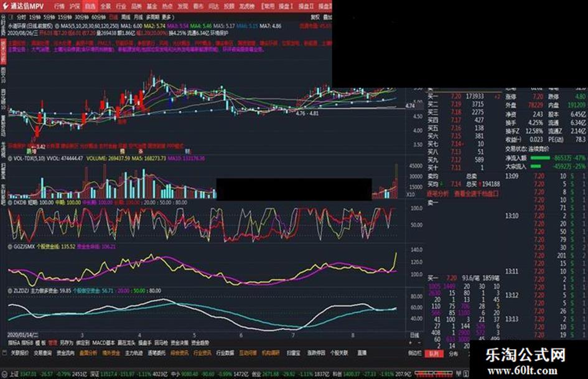The height and width of the screenshot is (379, 588).
Task: Open the 扫雷宝 bottom tab
Action: click(294, 353)
